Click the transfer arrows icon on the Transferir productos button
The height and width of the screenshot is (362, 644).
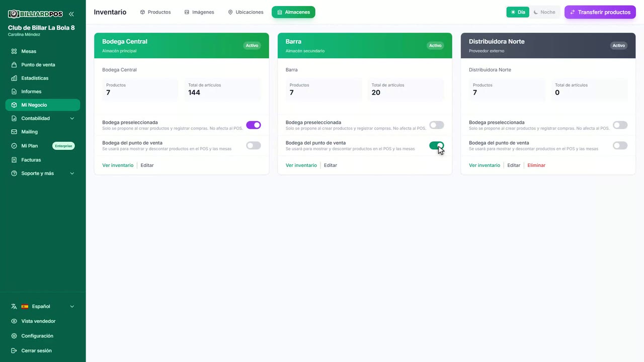tap(573, 12)
